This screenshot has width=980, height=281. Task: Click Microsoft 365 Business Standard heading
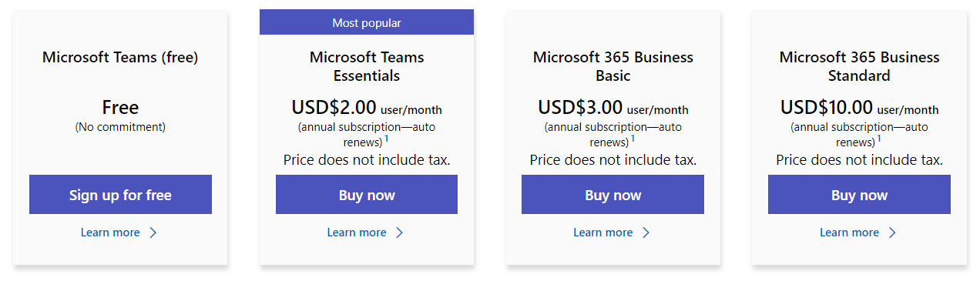click(x=859, y=66)
